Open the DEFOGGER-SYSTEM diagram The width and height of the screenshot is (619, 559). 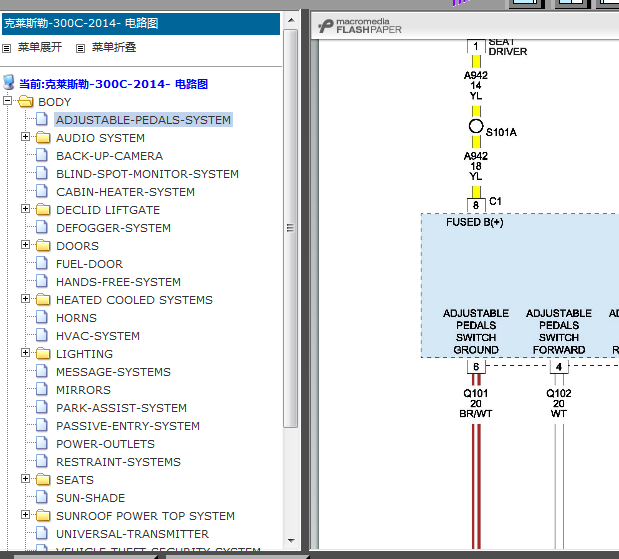tap(113, 228)
